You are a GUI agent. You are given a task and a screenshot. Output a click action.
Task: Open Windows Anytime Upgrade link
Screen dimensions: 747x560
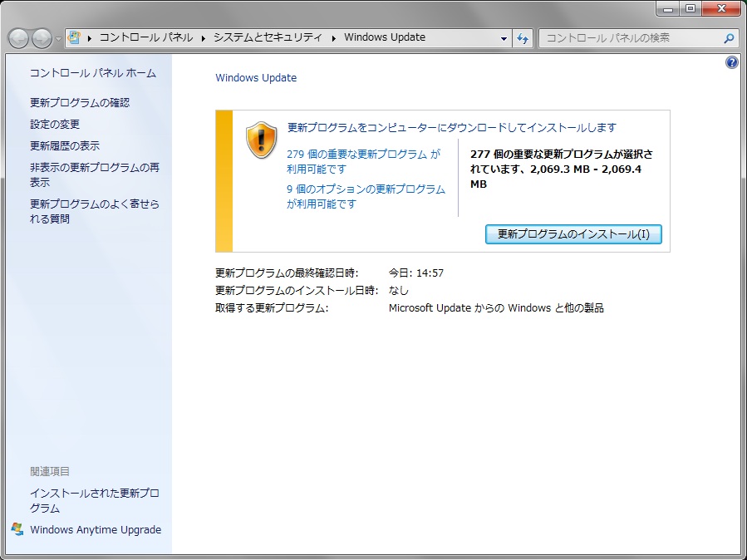(96, 529)
